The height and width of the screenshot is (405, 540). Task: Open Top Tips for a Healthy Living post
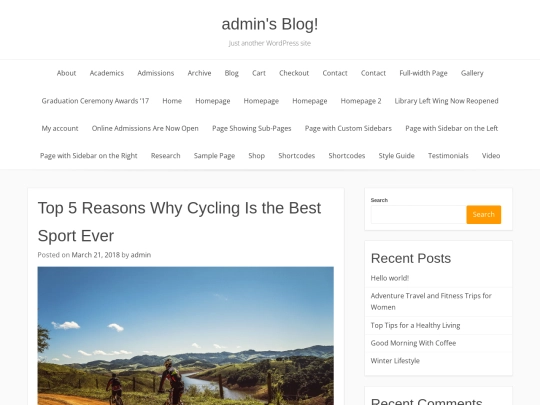pyautogui.click(x=415, y=325)
